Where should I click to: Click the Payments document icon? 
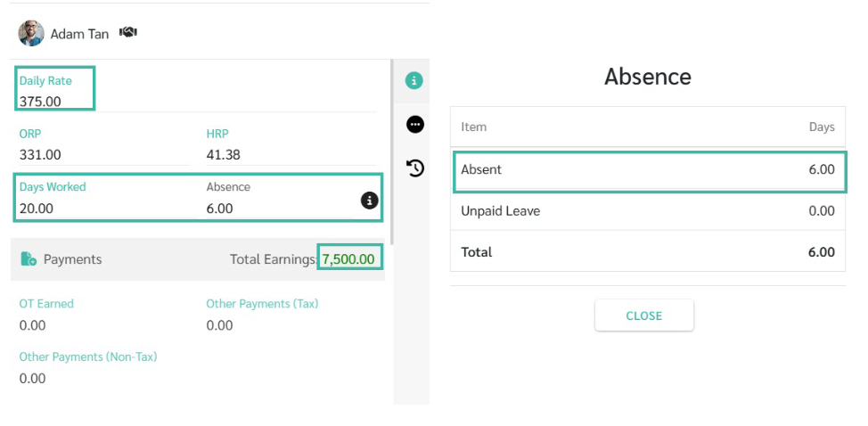[29, 259]
